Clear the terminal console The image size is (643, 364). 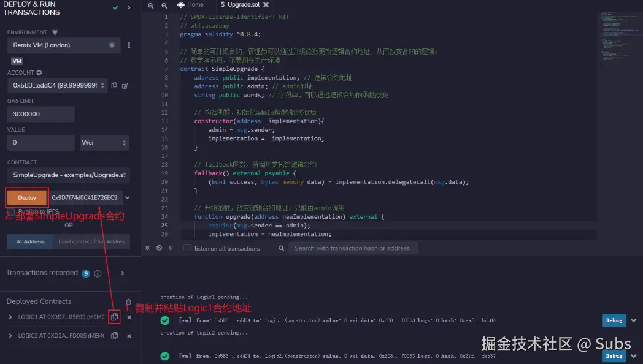tap(159, 248)
